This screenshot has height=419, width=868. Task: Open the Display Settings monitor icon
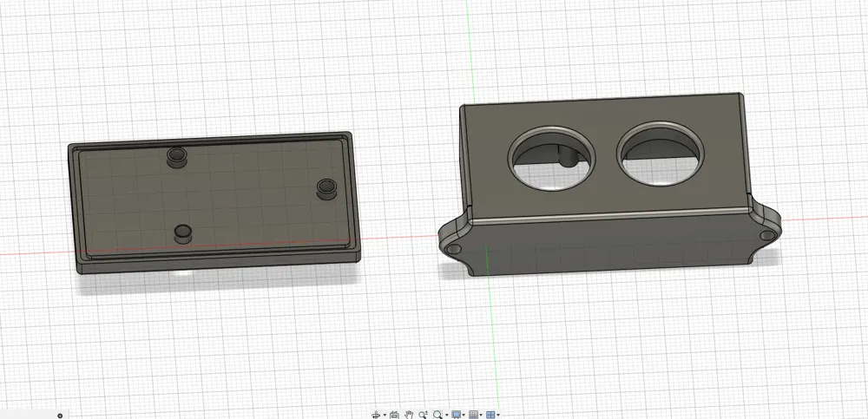(x=457, y=415)
